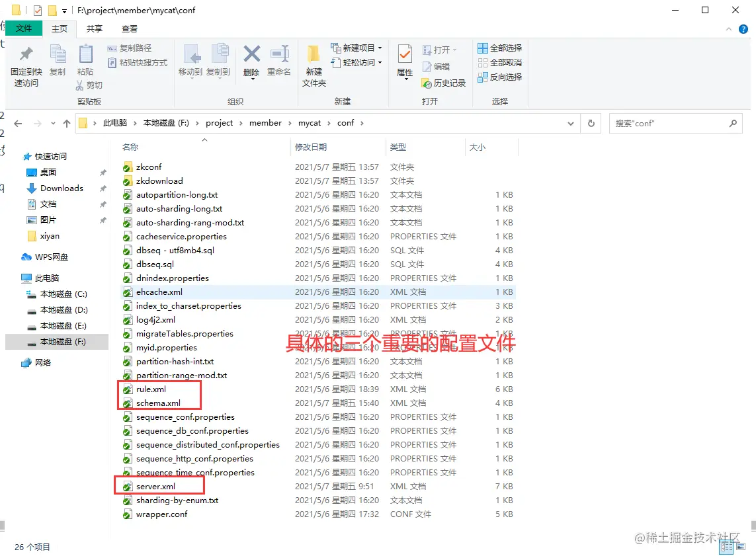Click the title bar properties checkmark icon
The image size is (756, 560).
tap(38, 10)
